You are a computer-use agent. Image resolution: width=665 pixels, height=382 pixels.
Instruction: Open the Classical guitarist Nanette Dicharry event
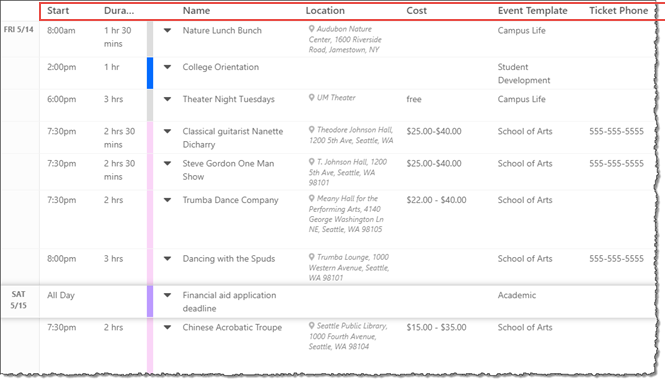coord(233,138)
